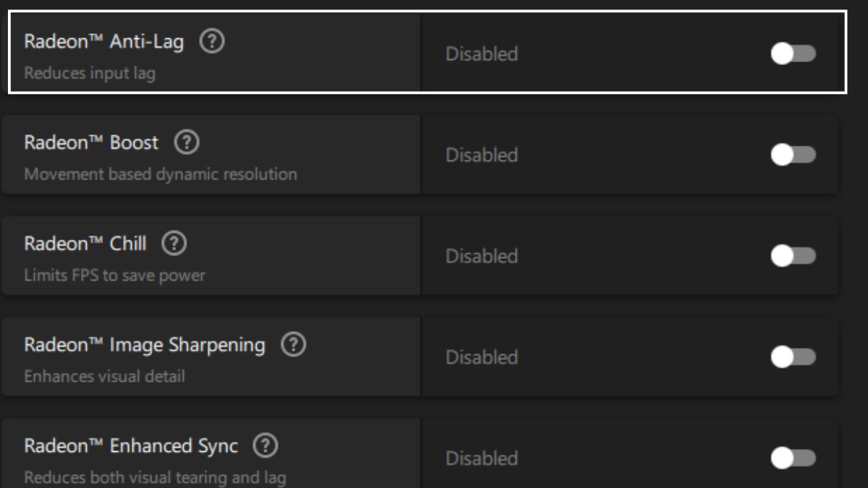This screenshot has width=868, height=488.
Task: Click Disabled status for Radeon Chill
Action: (481, 257)
